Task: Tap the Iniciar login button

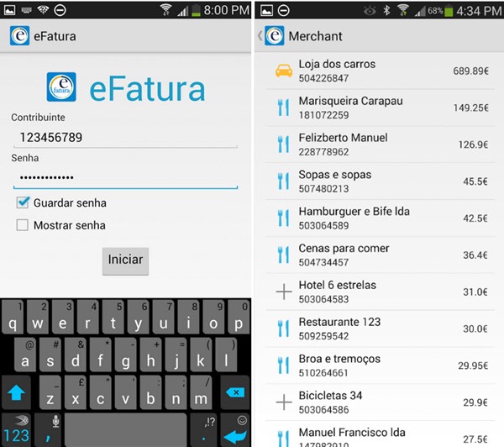Action: coord(125,261)
